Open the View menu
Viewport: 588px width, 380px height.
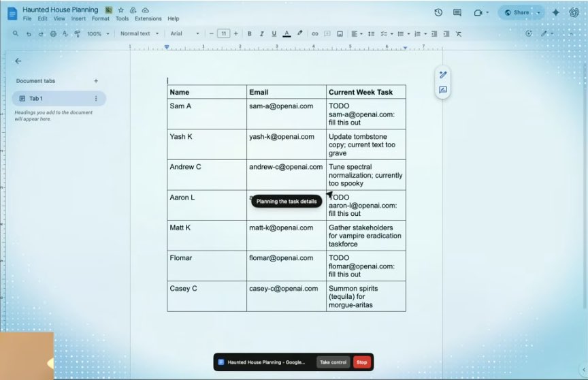tap(59, 18)
